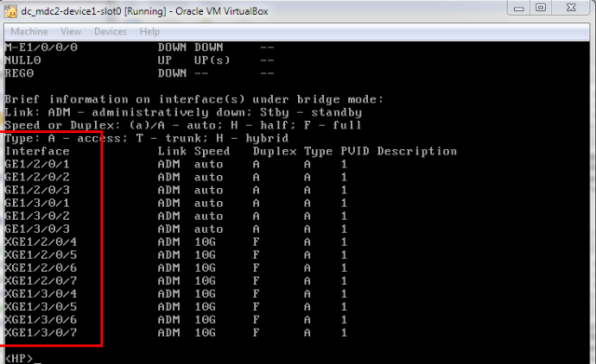Minimize the VirtualBox VM window

519,8
